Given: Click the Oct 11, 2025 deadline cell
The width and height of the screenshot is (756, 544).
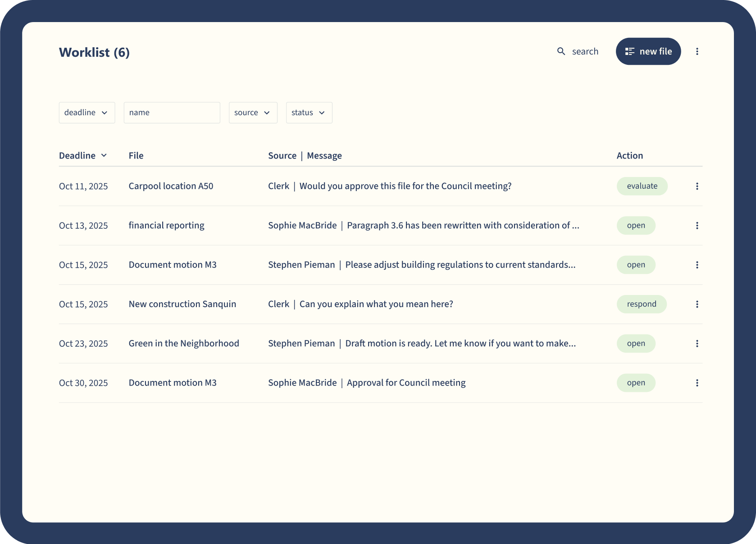Looking at the screenshot, I should point(83,186).
